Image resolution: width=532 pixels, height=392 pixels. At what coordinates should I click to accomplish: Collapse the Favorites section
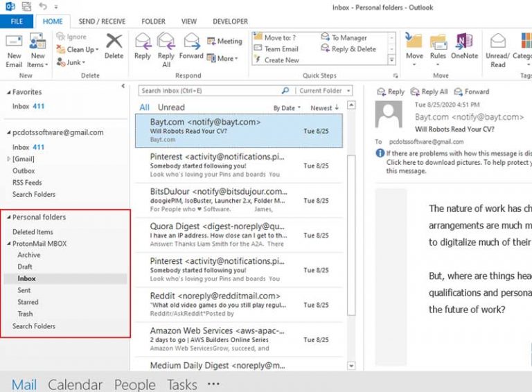pos(9,92)
